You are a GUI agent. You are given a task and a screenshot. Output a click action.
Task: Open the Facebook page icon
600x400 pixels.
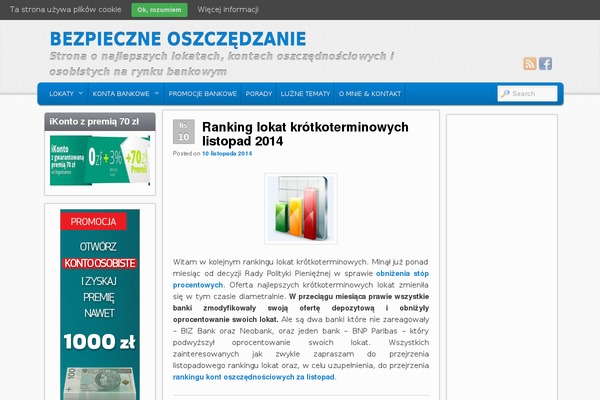(545, 64)
